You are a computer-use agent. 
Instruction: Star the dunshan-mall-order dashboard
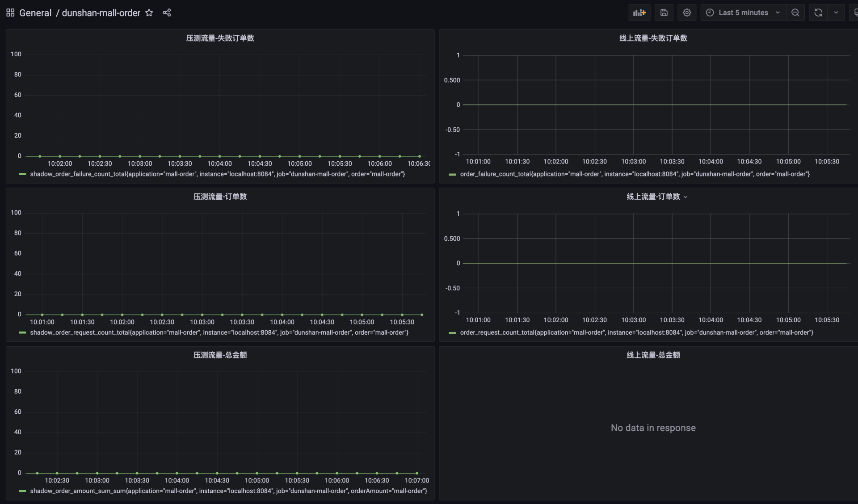(149, 13)
